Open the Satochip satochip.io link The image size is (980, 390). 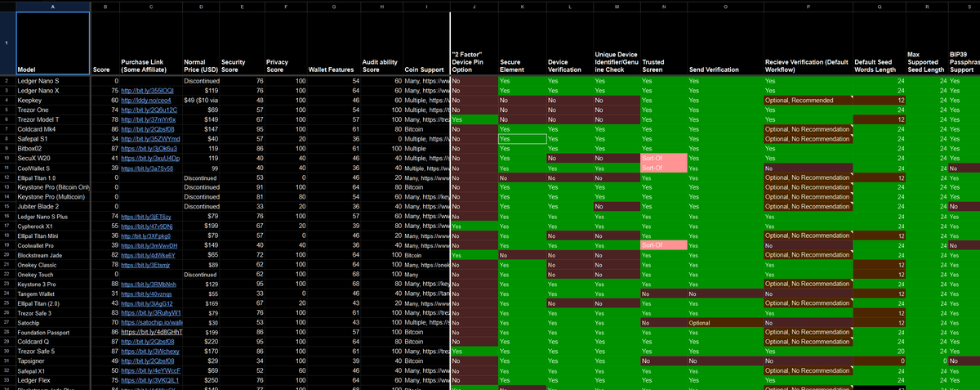(149, 323)
